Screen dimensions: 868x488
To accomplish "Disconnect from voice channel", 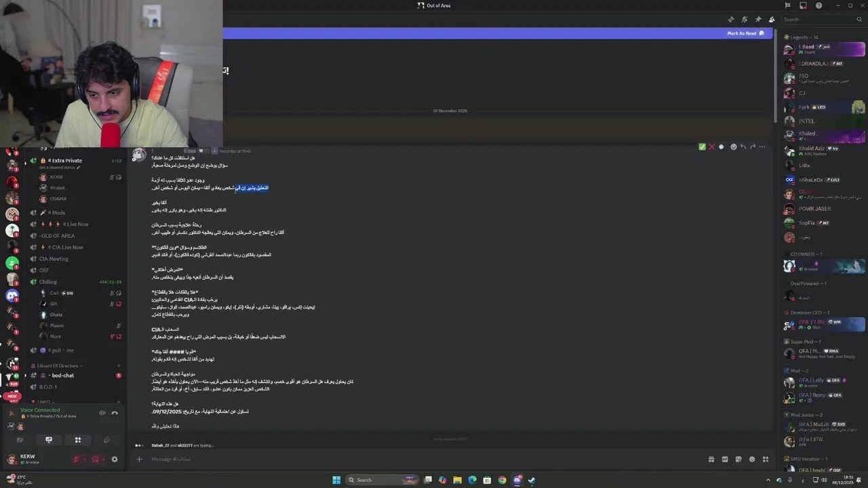I will tap(115, 413).
